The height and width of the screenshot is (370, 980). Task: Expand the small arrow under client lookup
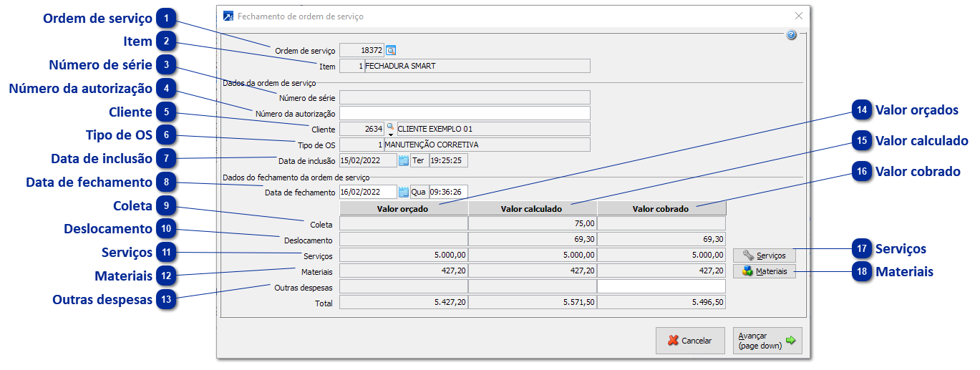coord(391,134)
